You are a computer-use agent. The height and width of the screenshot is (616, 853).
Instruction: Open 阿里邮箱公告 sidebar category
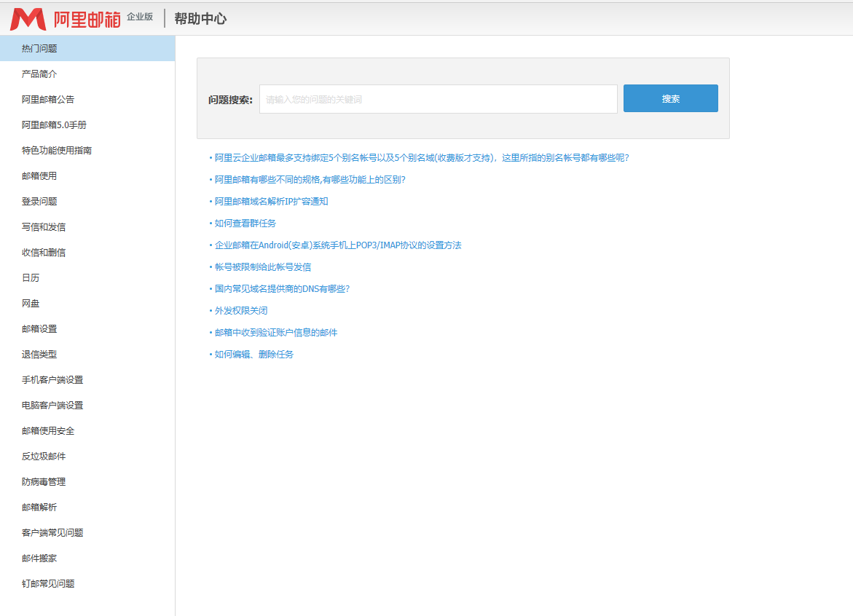click(48, 100)
